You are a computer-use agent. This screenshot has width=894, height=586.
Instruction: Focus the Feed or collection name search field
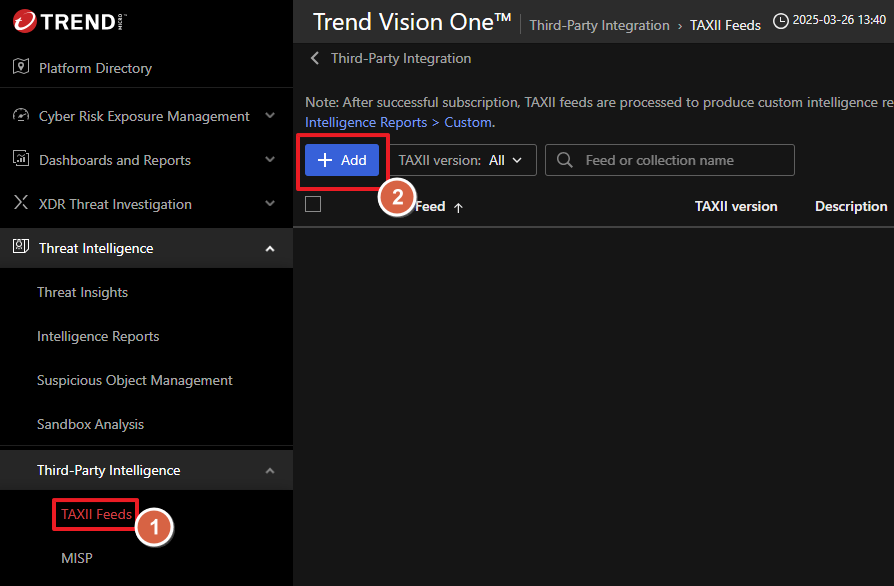click(x=682, y=160)
